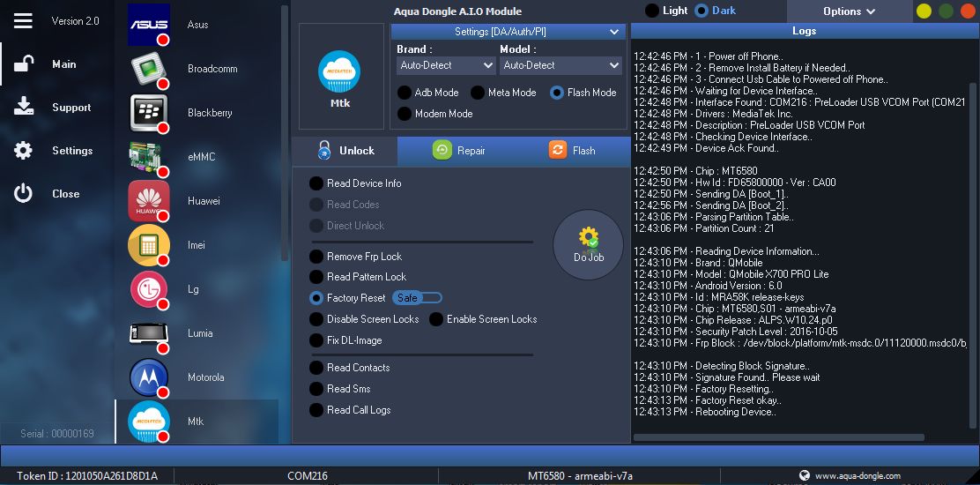Viewport: 980px width, 485px height.
Task: Click the www.aqua-dongle.com link
Action: coord(857,476)
